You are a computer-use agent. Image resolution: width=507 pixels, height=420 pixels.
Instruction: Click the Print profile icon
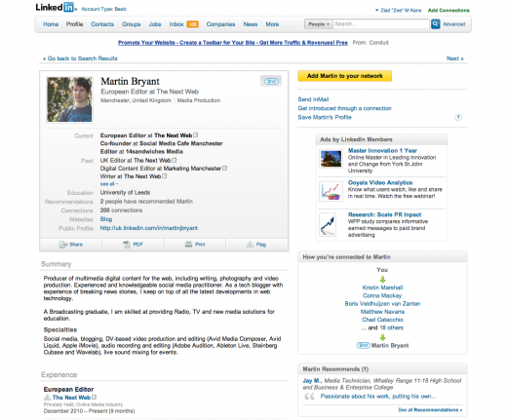(188, 245)
